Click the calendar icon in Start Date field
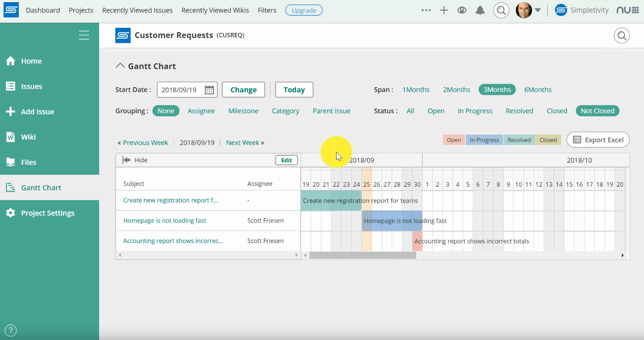Viewport: 644px width, 340px height. point(209,90)
